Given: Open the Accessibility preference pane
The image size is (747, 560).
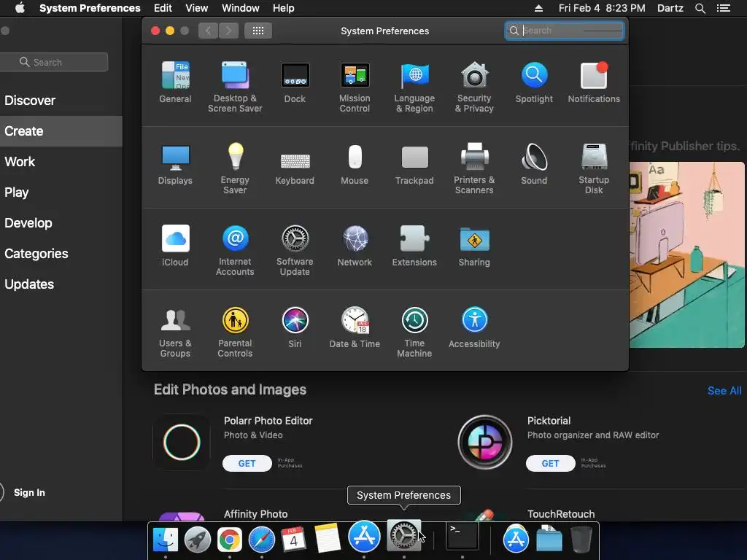Looking at the screenshot, I should click(474, 327).
